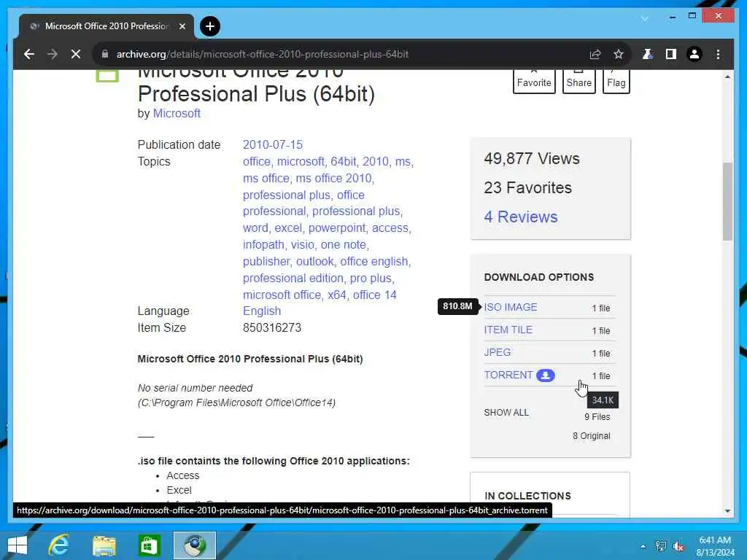Open the Windows Store taskbar icon
The height and width of the screenshot is (560, 747).
click(x=149, y=545)
